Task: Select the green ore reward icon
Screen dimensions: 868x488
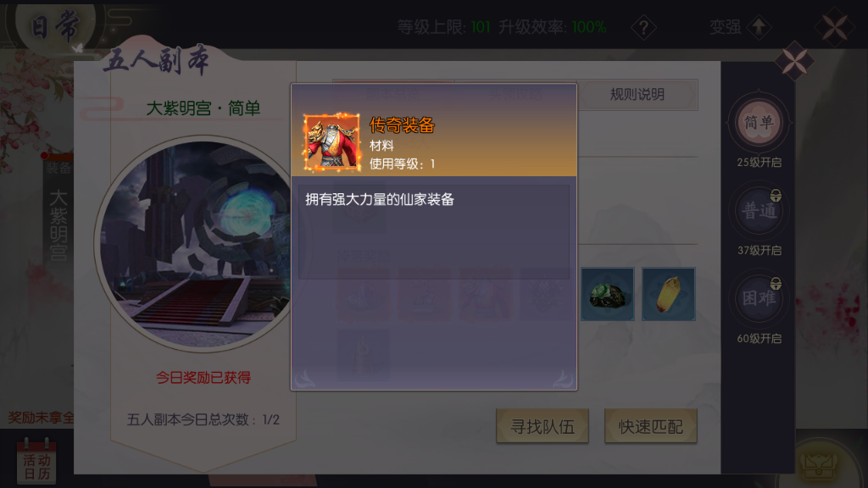Action: (607, 294)
